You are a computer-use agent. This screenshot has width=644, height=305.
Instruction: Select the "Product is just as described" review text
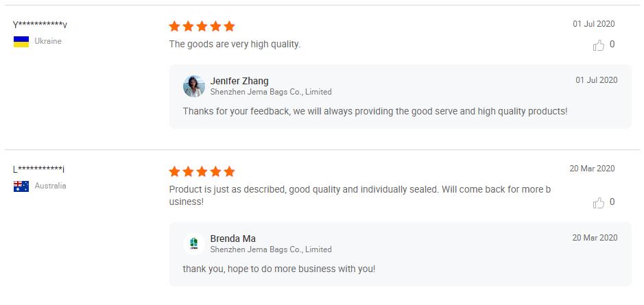359,189
